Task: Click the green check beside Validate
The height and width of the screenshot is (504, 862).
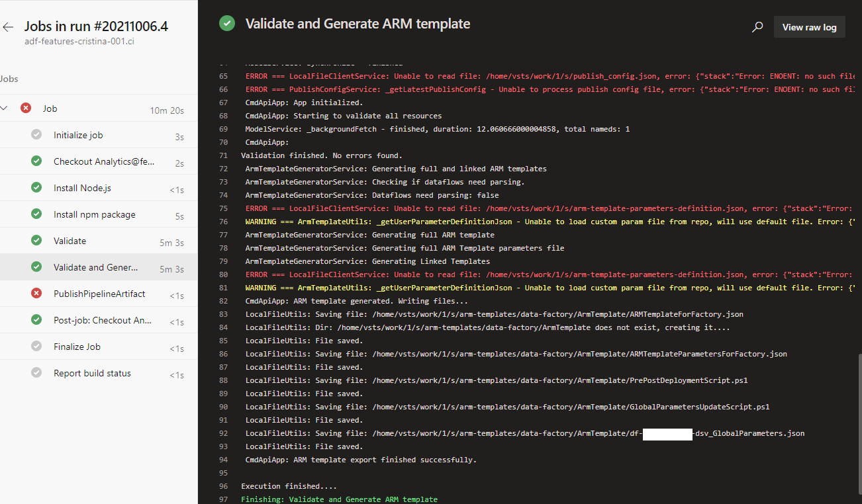Action: click(x=36, y=240)
